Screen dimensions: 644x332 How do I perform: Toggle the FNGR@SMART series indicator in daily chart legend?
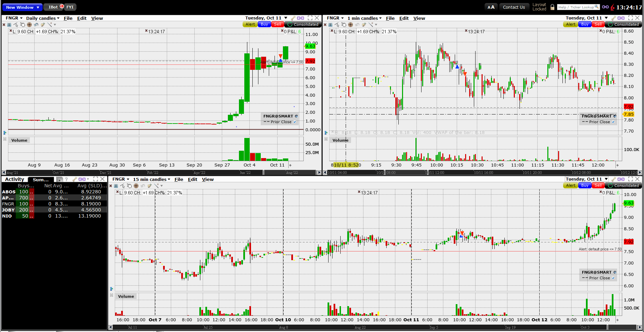[296, 116]
